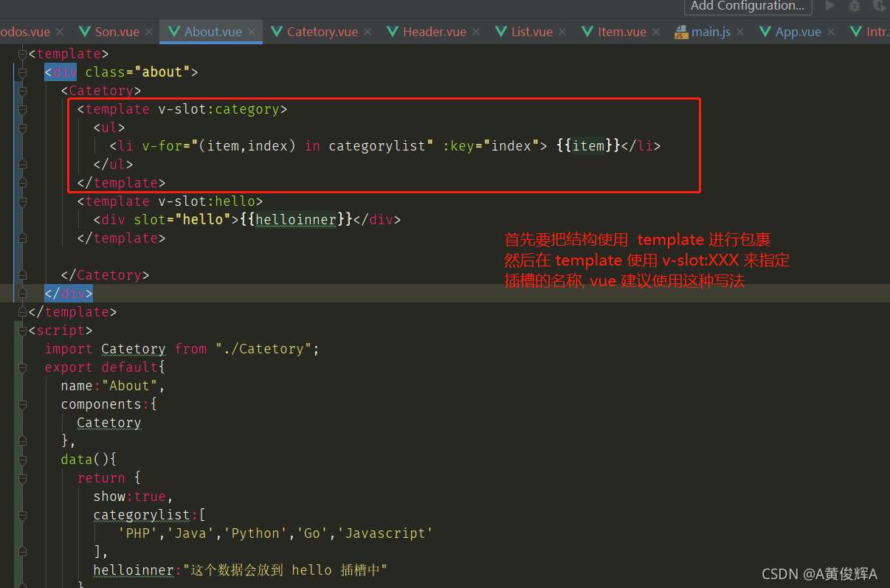The image size is (890, 588).
Task: Click the Debug bug icon
Action: (855, 6)
